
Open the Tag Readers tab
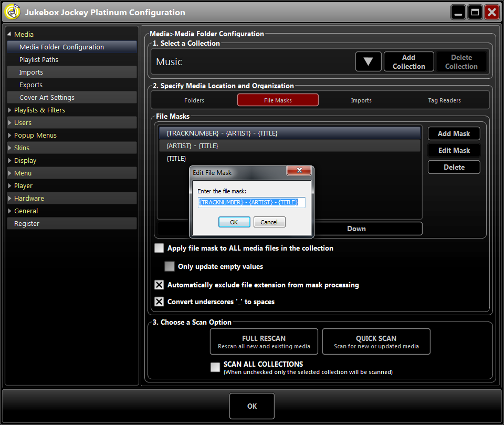[x=445, y=100]
